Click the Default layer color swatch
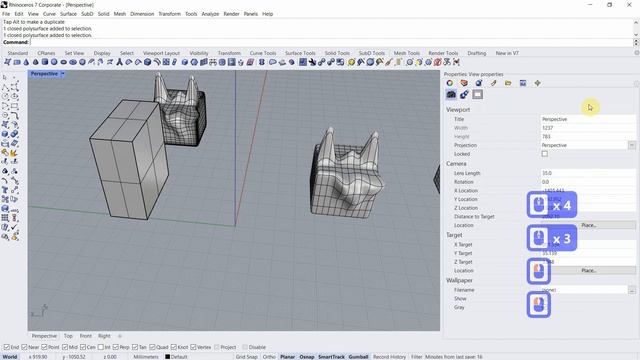Viewport: 640px width, 360px height. tap(167, 357)
